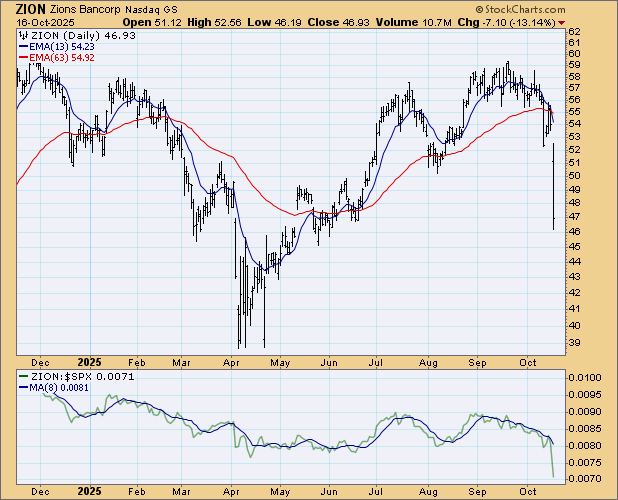Image resolution: width=618 pixels, height=500 pixels.
Task: Click the 39 price axis label
Action: pos(574,342)
